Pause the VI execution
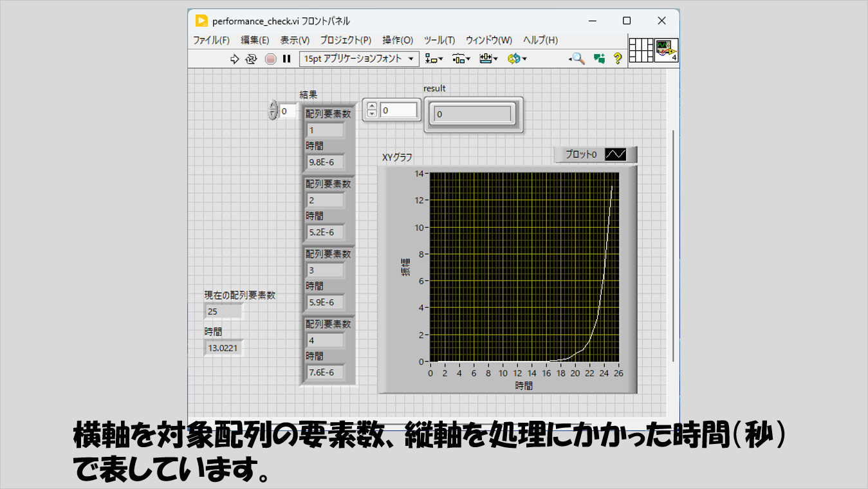The height and width of the screenshot is (489, 868). [x=287, y=59]
